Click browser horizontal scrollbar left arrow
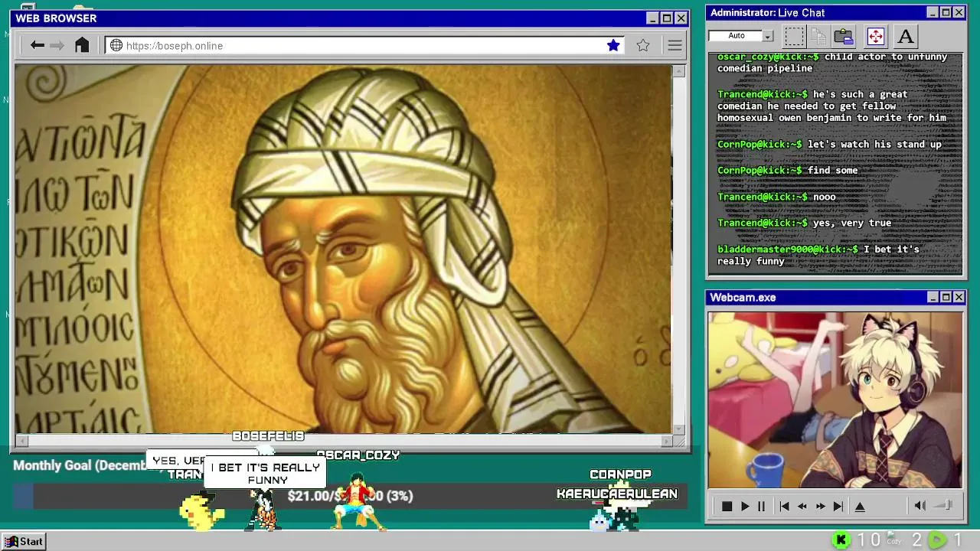The image size is (980, 551). (21, 441)
